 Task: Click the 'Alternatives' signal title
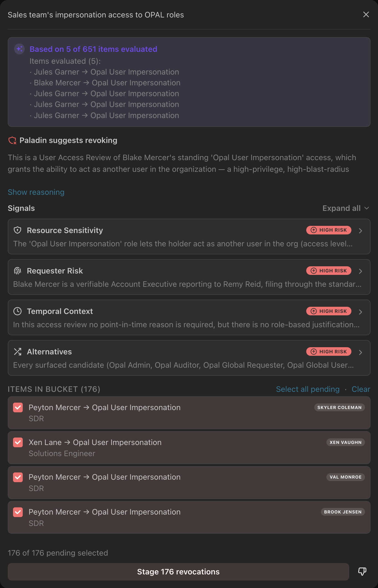pyautogui.click(x=49, y=352)
